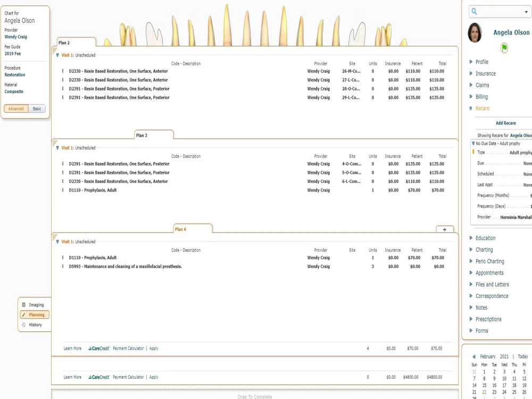Select the 26-M-Co D2330 procedure row in Plan 2
The height and width of the screenshot is (399, 532).
tap(253, 71)
